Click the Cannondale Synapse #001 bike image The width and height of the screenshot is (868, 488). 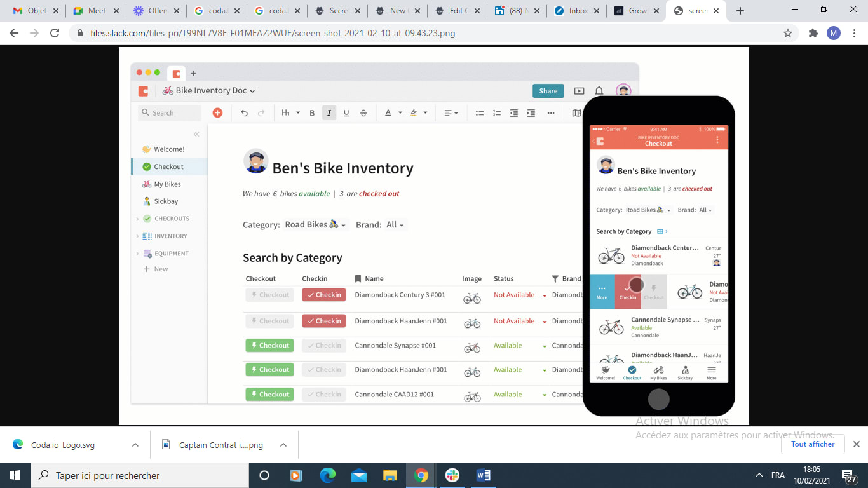(x=472, y=347)
